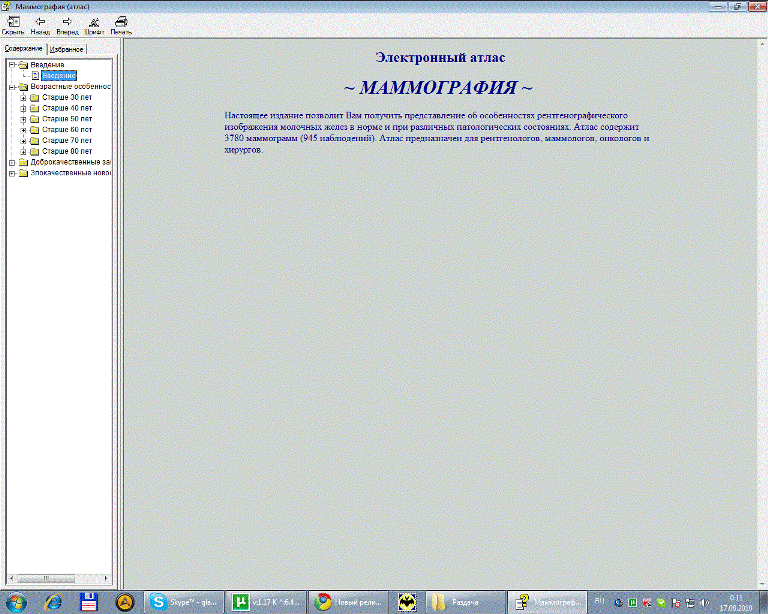Click the horizontal scrollbar thumb in tree panel
Screen dimensions: 768x614
click(46, 578)
